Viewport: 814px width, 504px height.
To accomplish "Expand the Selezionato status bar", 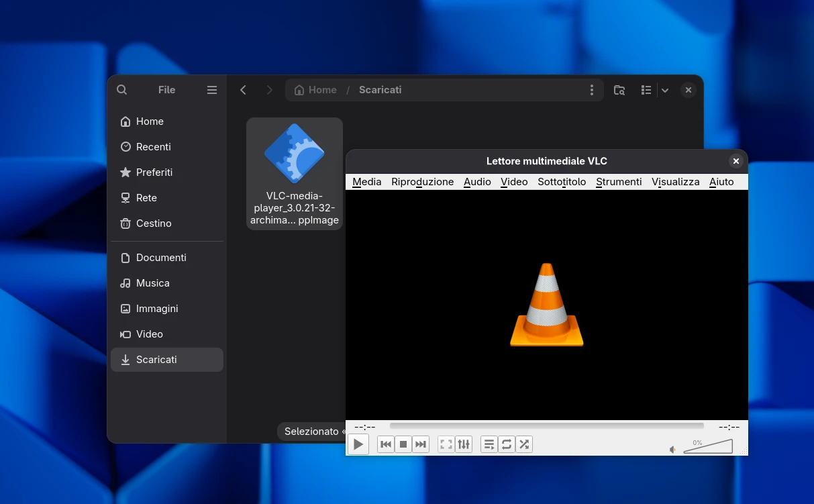I will click(311, 431).
